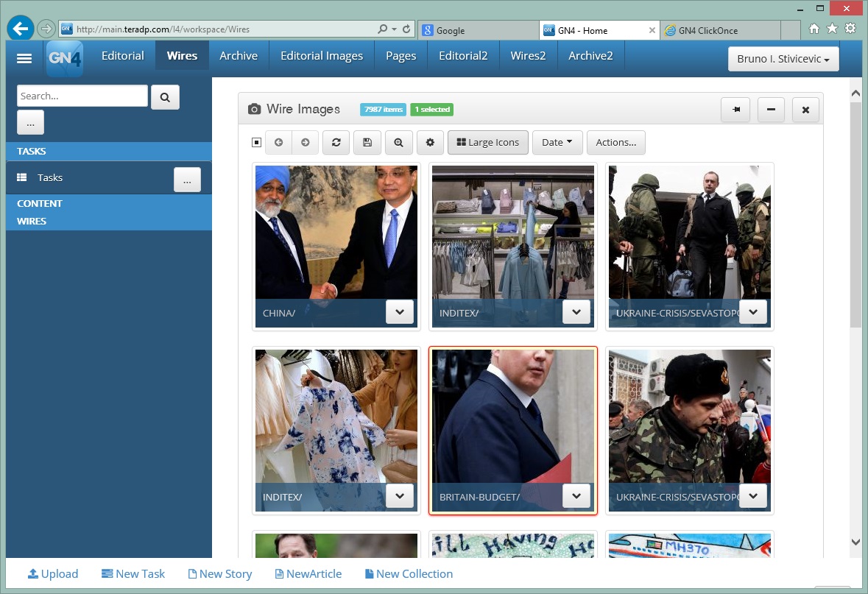Click into the Search... input field
The width and height of the screenshot is (868, 594).
[x=82, y=96]
